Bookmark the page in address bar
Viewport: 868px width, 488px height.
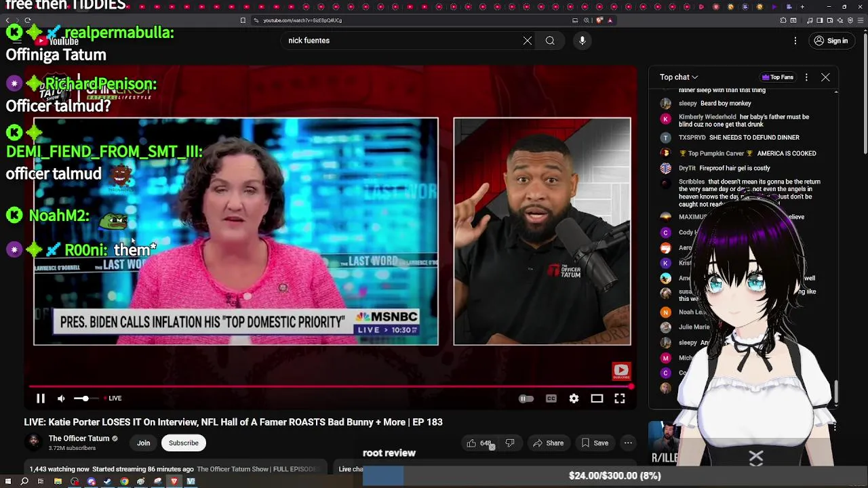click(x=243, y=20)
